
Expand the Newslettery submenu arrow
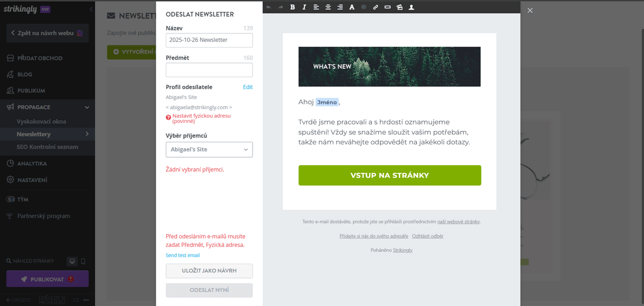point(87,134)
